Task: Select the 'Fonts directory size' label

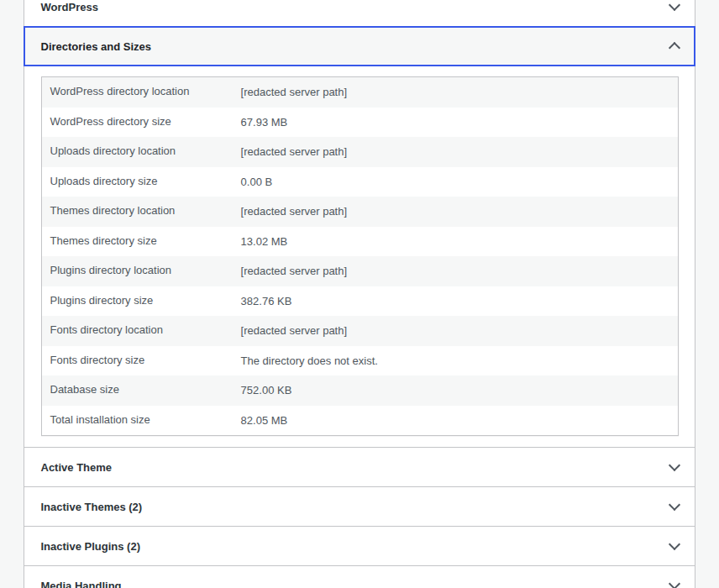Action: (x=97, y=360)
